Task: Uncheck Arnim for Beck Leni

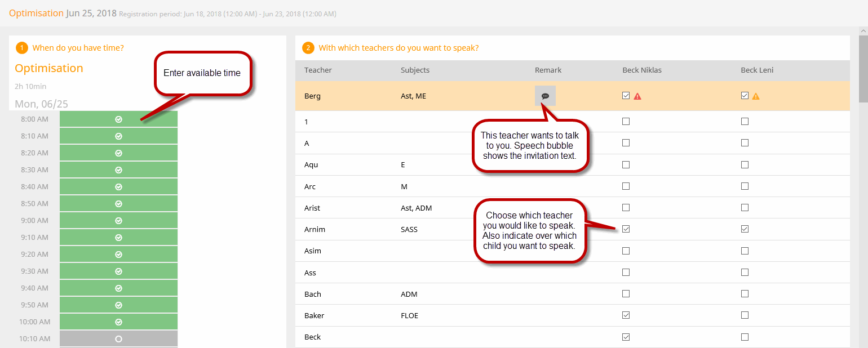Action: click(x=745, y=229)
